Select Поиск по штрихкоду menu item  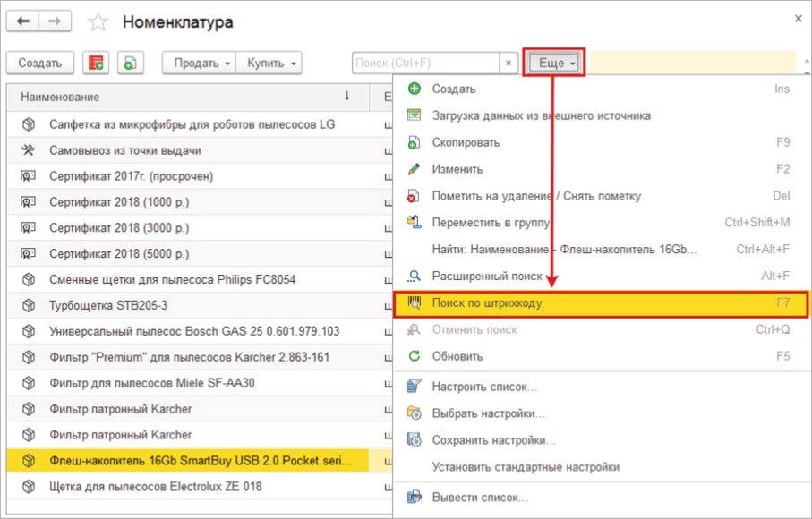[487, 303]
